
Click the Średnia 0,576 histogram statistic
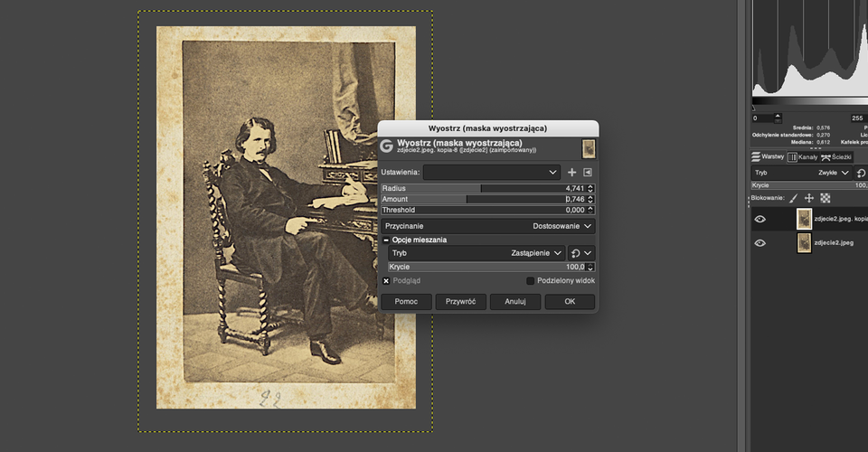coord(811,127)
